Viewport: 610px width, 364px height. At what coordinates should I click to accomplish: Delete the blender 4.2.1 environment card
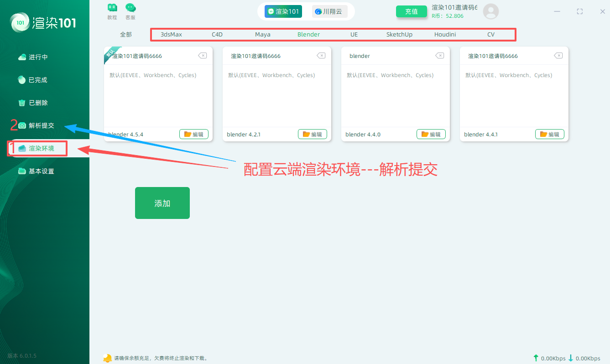point(321,56)
